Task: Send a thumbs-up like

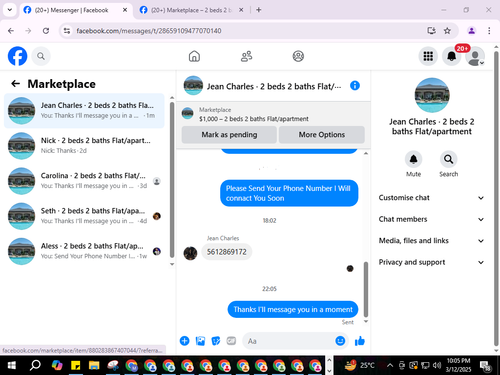Action: coord(360,341)
